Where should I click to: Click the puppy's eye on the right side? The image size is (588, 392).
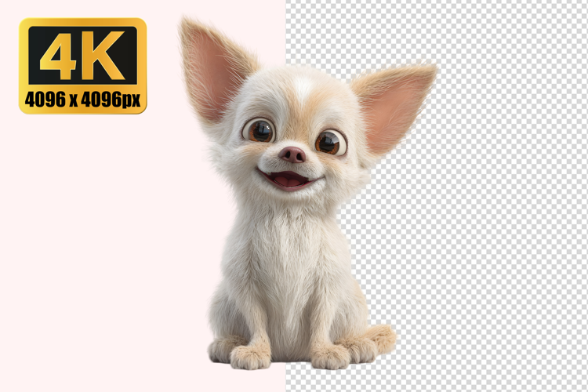[329, 143]
